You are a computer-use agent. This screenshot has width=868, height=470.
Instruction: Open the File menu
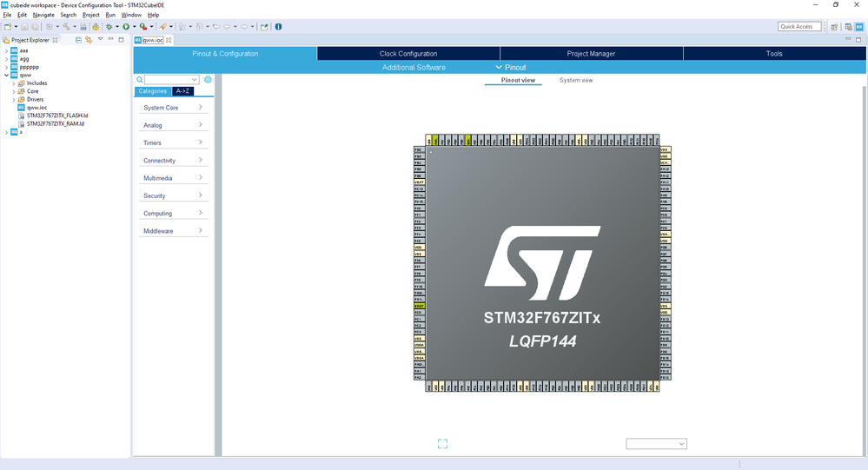7,15
